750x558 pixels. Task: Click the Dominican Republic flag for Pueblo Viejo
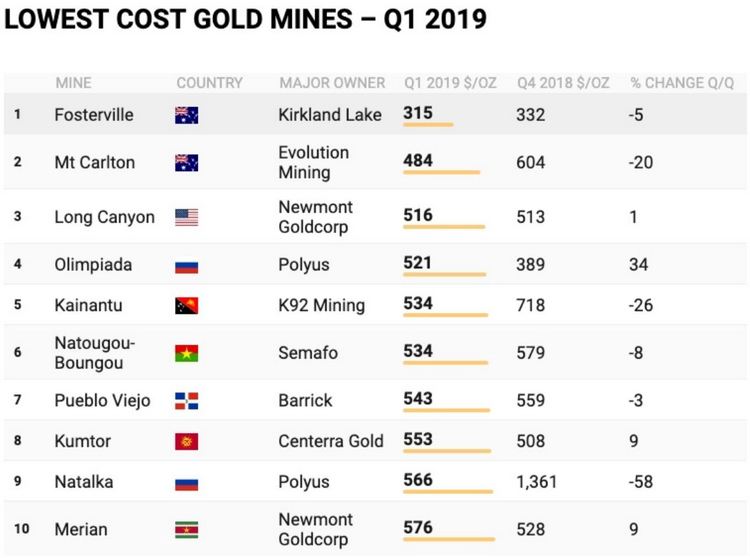187,401
